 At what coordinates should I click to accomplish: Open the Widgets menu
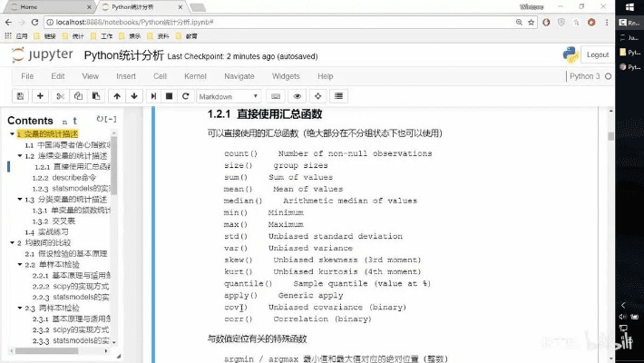pyautogui.click(x=286, y=76)
